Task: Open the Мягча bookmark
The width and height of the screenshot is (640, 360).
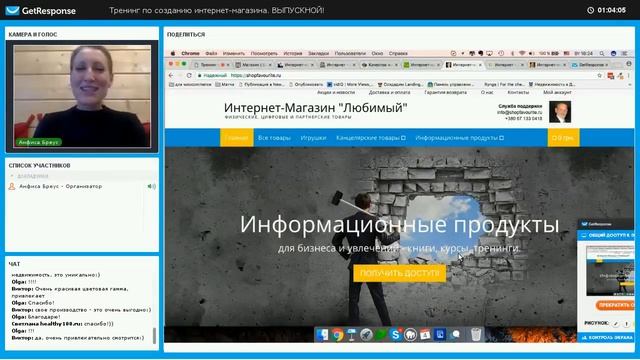Action: tap(225, 84)
